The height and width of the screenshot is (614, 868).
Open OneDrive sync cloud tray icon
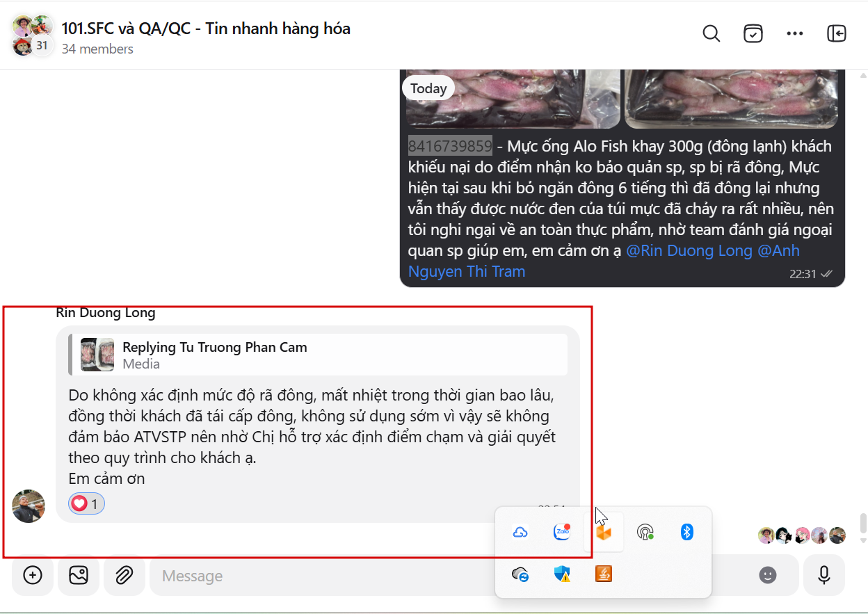tap(520, 574)
